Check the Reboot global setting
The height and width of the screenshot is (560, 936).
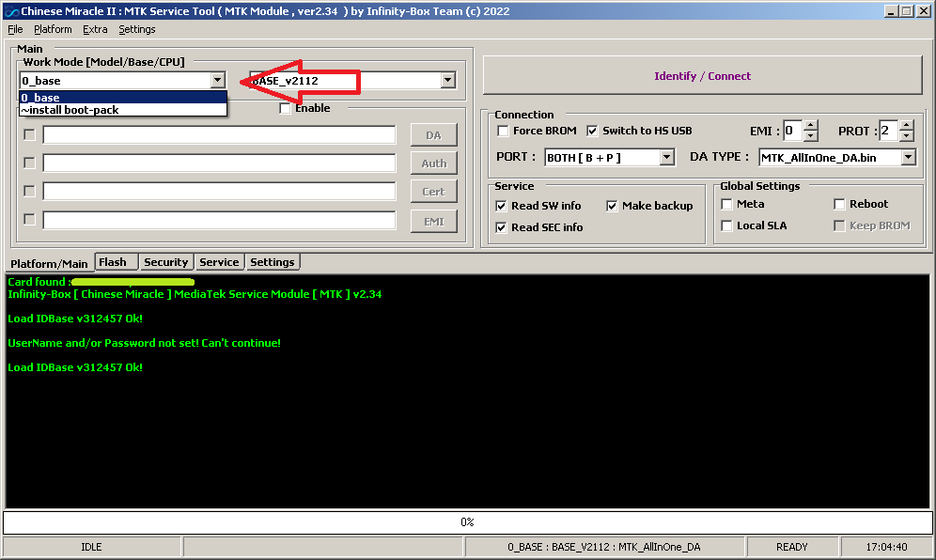tap(839, 204)
